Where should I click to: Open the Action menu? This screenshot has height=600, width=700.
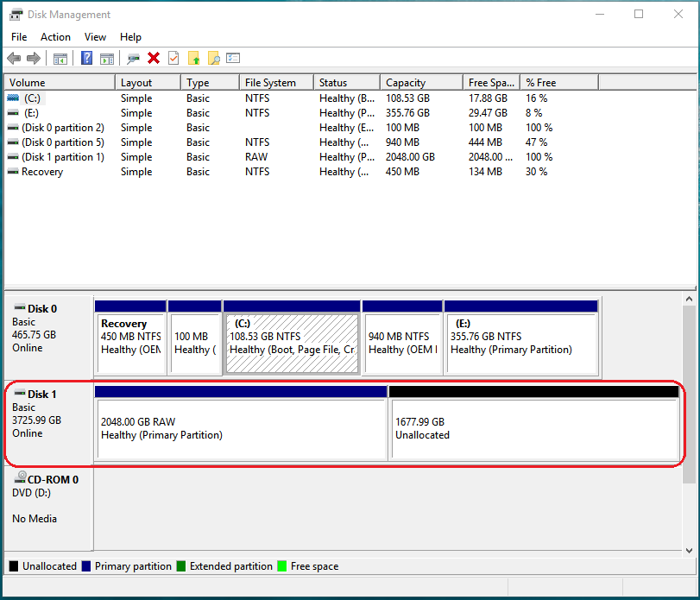pos(55,37)
